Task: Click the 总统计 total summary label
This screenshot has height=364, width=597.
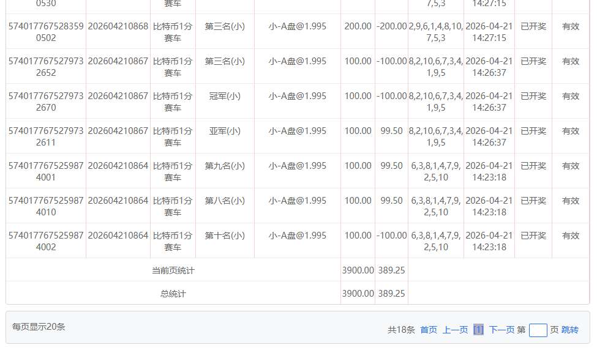Action: 173,294
